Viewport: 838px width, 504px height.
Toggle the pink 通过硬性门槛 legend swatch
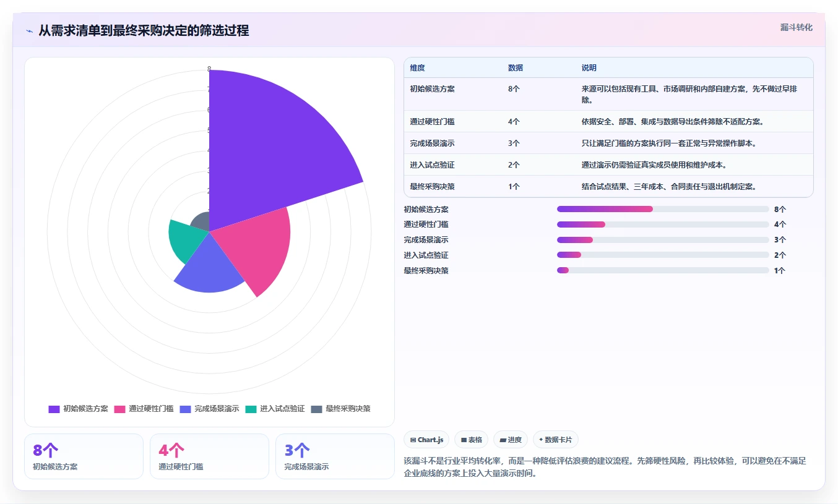coord(119,409)
